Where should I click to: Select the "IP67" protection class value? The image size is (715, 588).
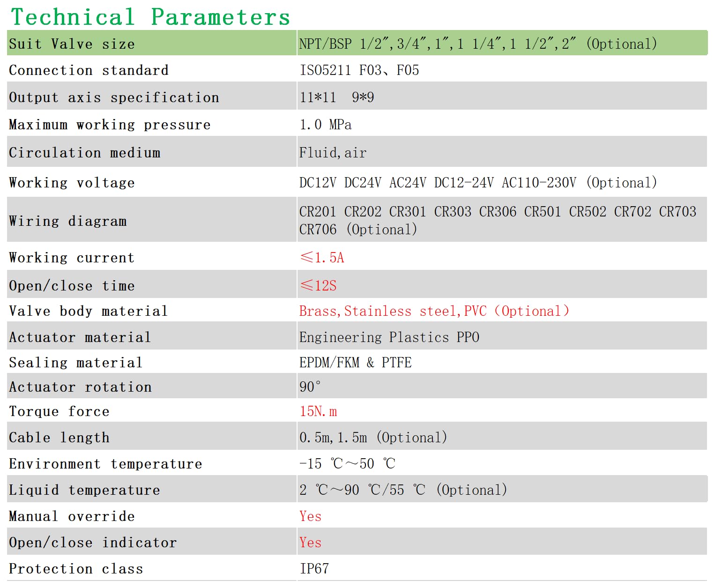(x=314, y=569)
